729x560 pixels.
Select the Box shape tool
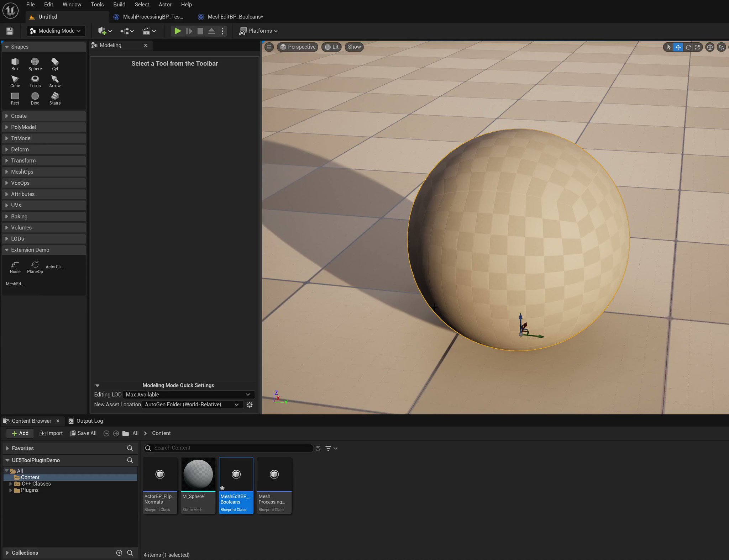click(x=15, y=62)
